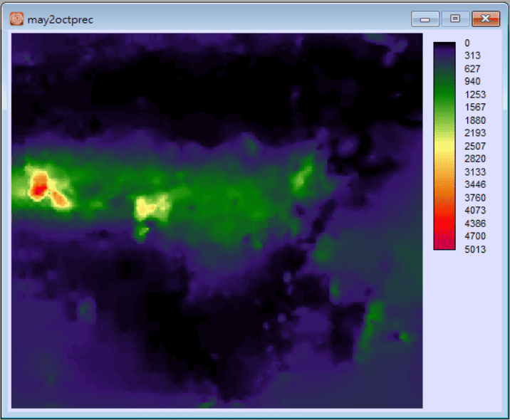Click legend value 1253
This screenshot has width=510, height=420.
pyautogui.click(x=475, y=95)
